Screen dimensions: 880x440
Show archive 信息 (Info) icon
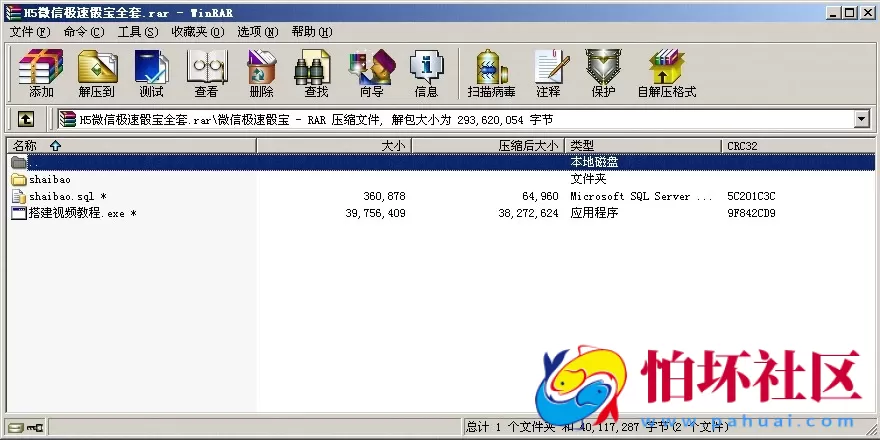pyautogui.click(x=426, y=74)
